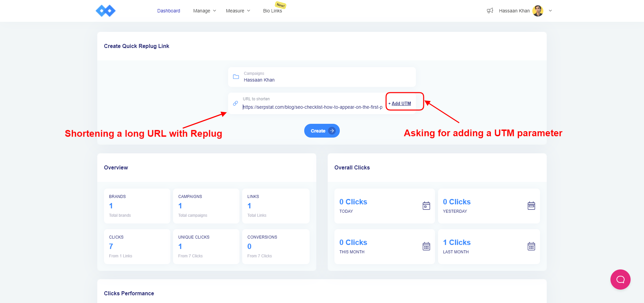The width and height of the screenshot is (644, 303).
Task: Click the Yesterday calendar icon
Action: tap(531, 206)
